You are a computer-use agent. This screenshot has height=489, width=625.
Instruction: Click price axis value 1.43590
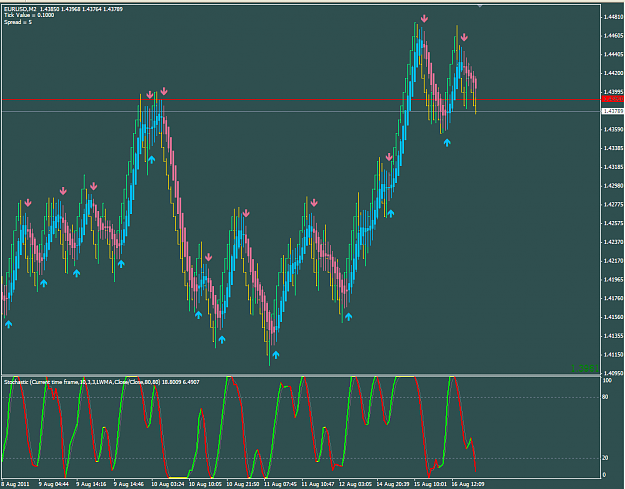[613, 129]
